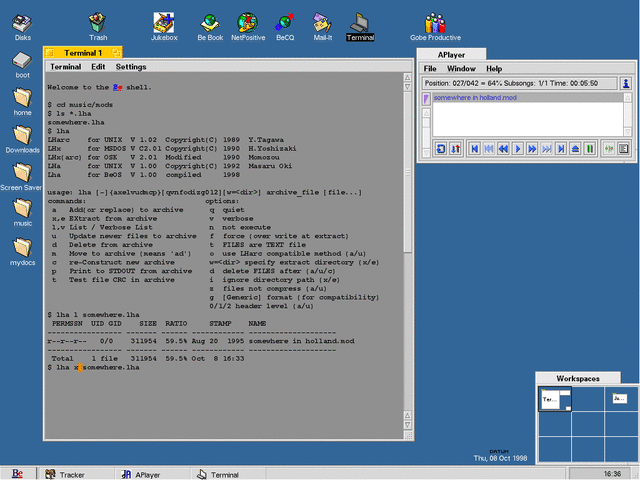The image size is (640, 480).
Task: Click the dimmed previous subsong button
Action: click(x=489, y=149)
